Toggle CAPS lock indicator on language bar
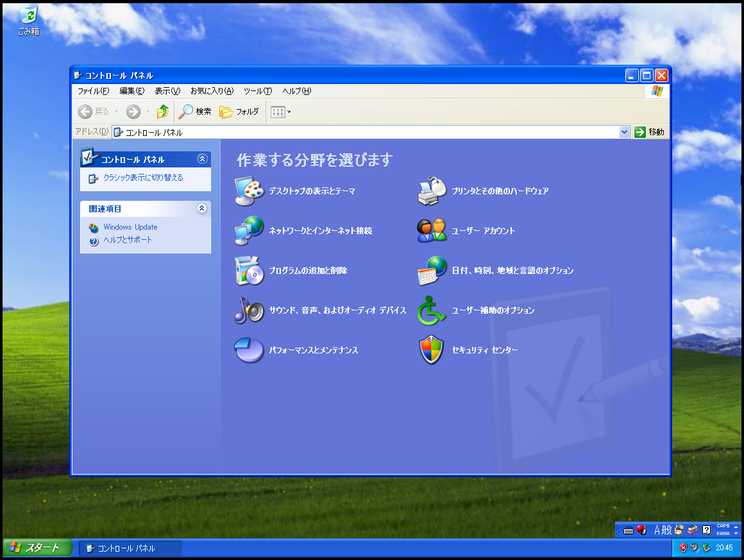This screenshot has height=560, width=744. click(x=723, y=526)
